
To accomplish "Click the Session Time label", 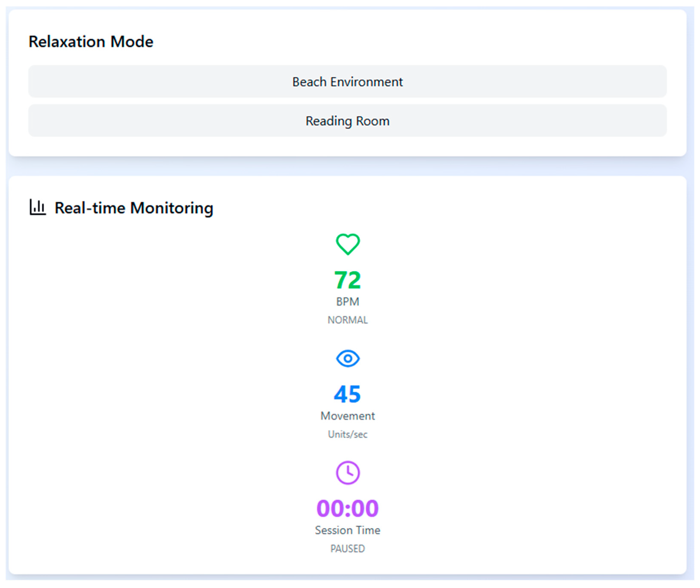I will click(x=347, y=530).
